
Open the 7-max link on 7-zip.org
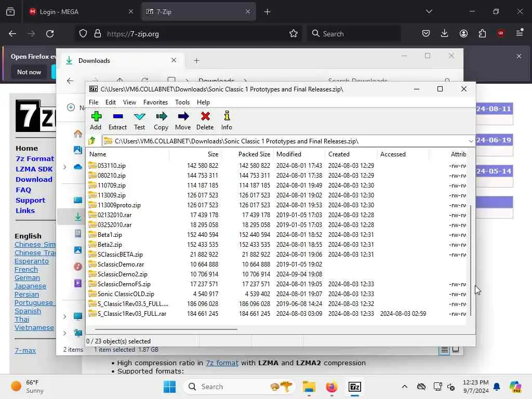coord(25,351)
